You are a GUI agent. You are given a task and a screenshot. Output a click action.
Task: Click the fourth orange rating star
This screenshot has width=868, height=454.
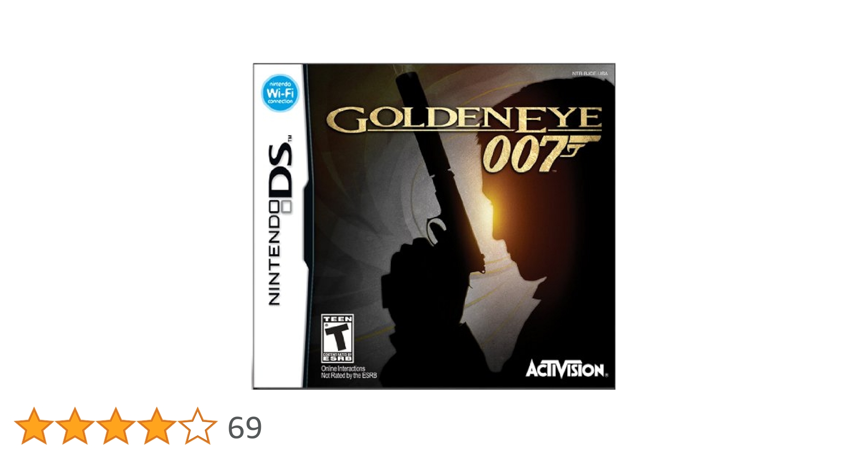click(x=156, y=426)
